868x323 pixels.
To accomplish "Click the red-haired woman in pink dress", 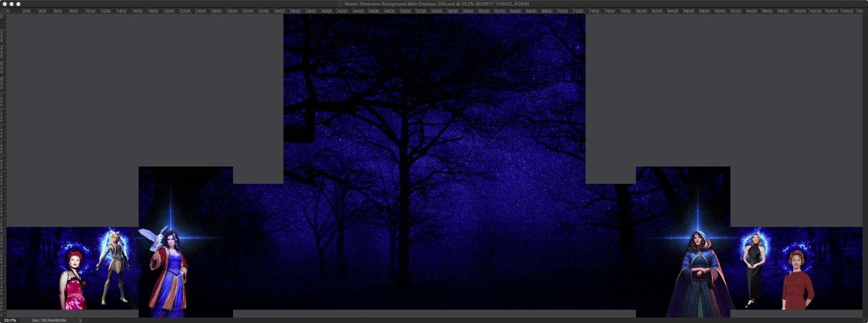I will pos(72,280).
